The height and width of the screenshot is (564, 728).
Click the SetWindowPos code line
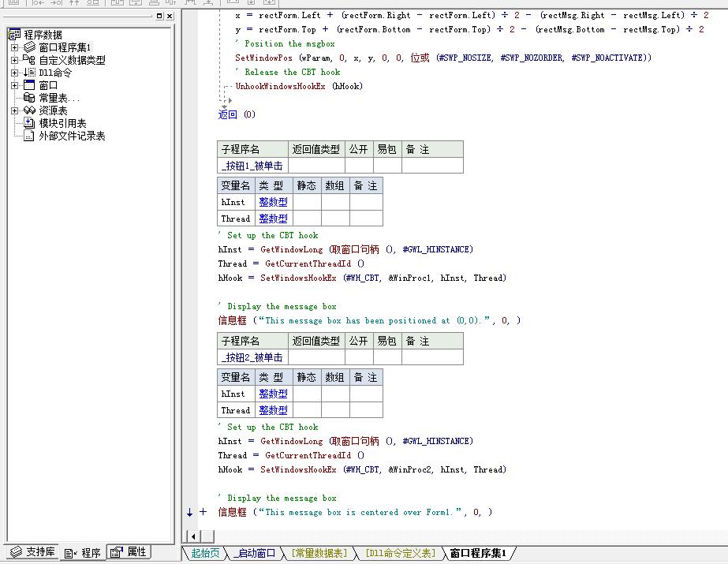click(443, 58)
